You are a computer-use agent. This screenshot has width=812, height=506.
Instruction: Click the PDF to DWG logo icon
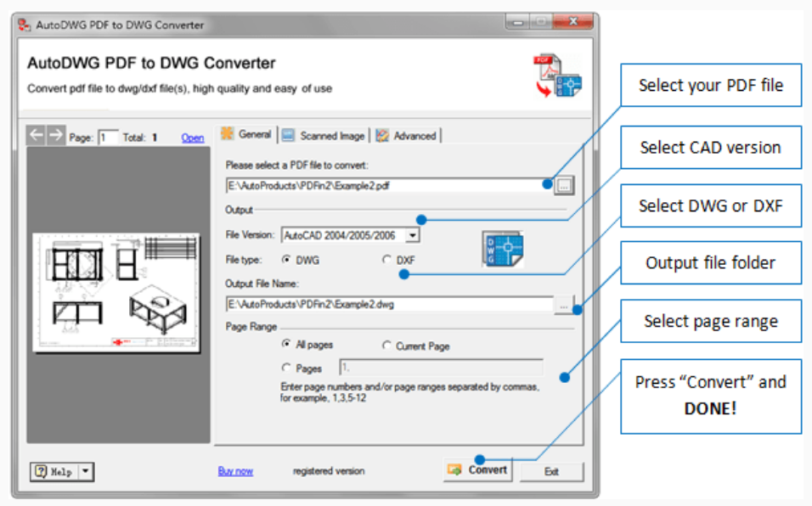558,76
